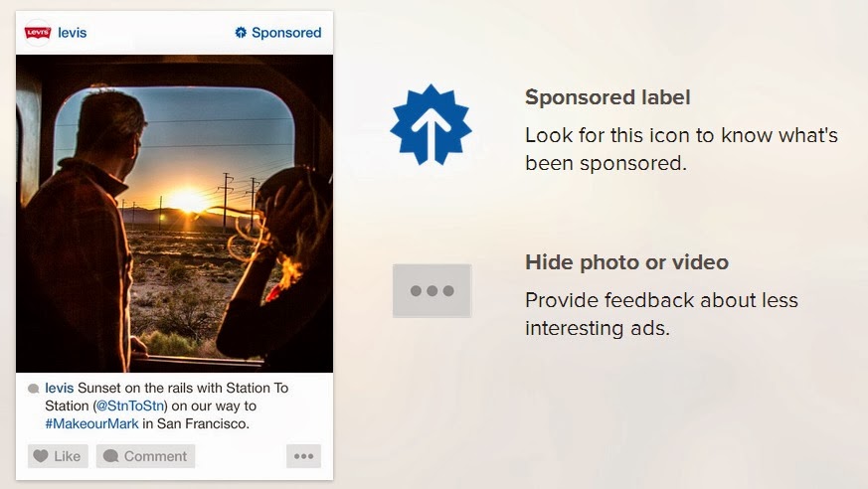Click the Sponsored text label

286,33
